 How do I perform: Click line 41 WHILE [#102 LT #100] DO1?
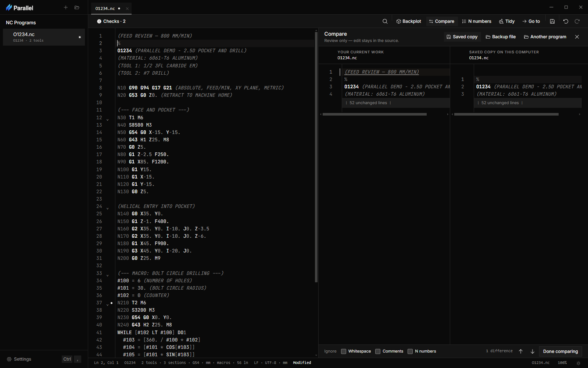(x=152, y=333)
